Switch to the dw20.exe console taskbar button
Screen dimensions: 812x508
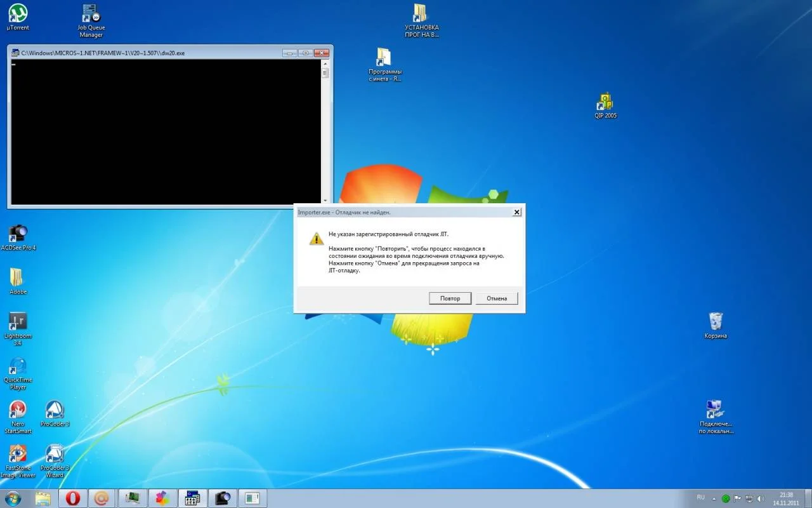(x=192, y=498)
